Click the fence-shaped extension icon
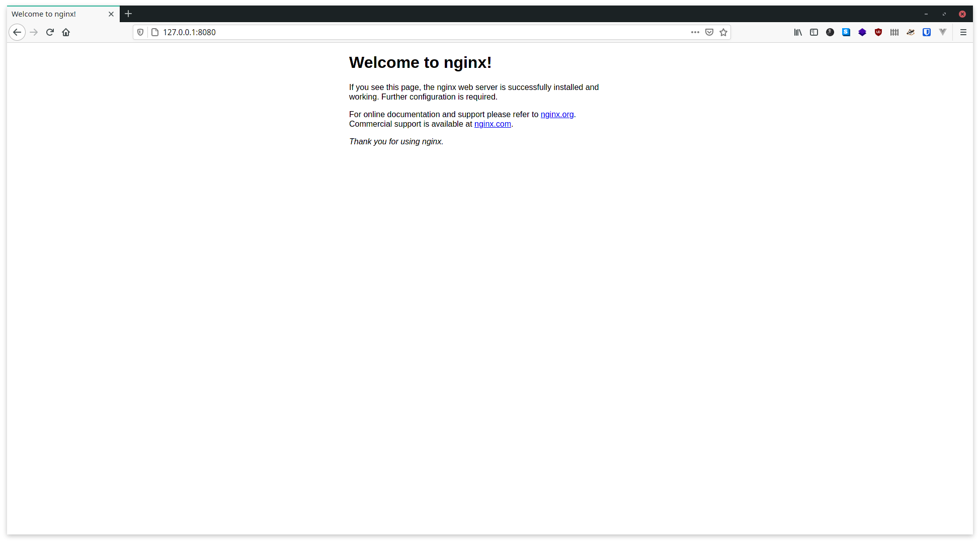 tap(894, 32)
